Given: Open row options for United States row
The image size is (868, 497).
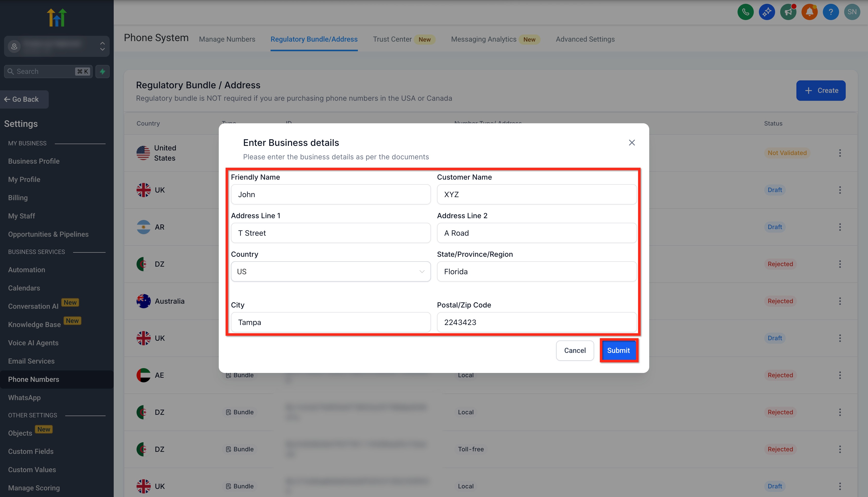Looking at the screenshot, I should pyautogui.click(x=840, y=153).
